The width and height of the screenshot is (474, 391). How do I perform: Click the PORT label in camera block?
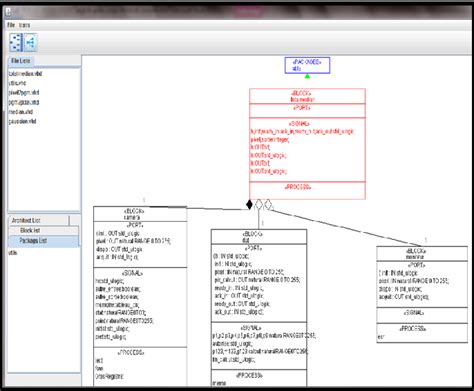point(136,225)
